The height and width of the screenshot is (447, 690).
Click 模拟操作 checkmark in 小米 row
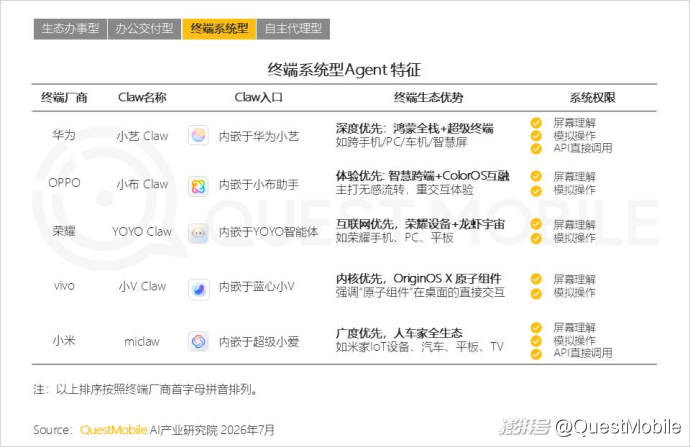point(536,341)
